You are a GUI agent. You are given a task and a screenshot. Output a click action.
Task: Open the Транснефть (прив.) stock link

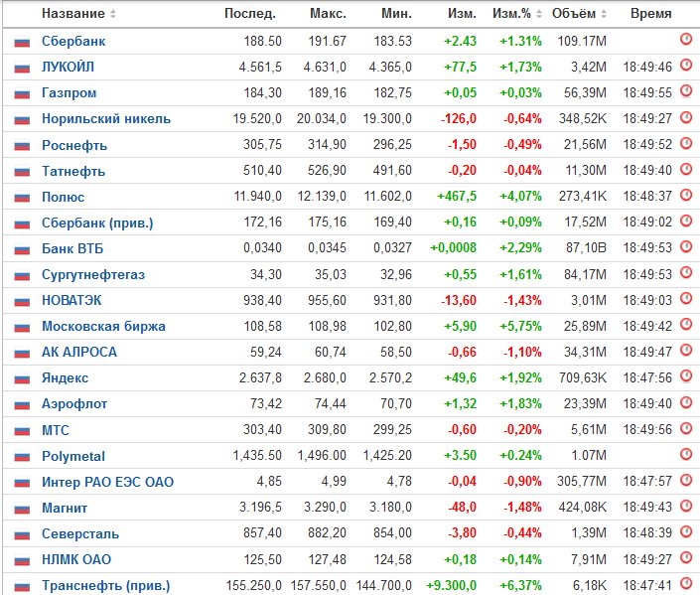pyautogui.click(x=106, y=585)
